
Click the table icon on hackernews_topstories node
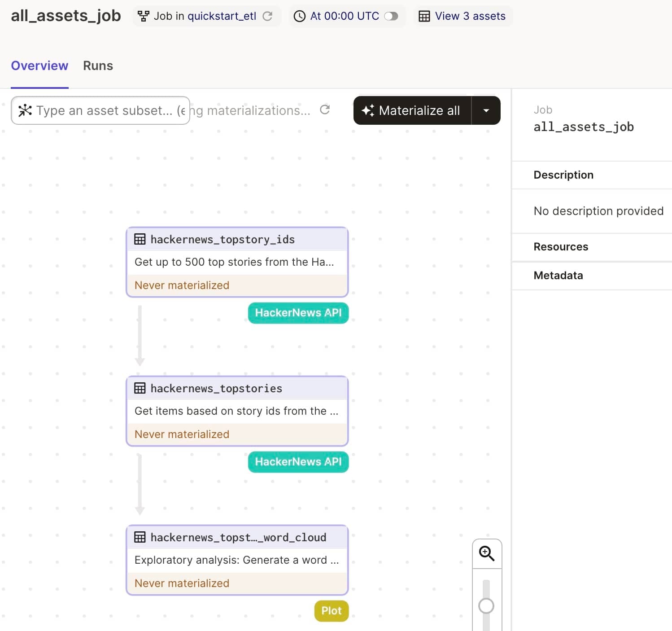click(140, 388)
